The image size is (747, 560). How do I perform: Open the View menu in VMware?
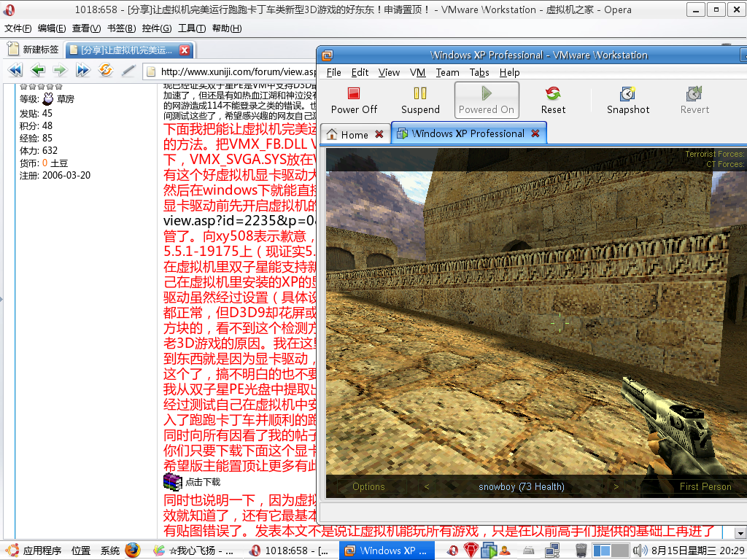coord(389,72)
